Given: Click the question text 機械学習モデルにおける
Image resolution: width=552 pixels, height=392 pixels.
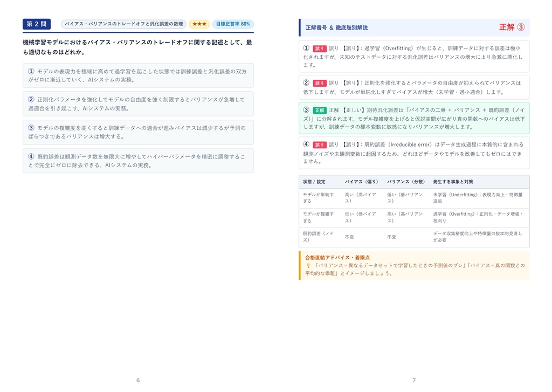Looking at the screenshot, I should [x=137, y=47].
